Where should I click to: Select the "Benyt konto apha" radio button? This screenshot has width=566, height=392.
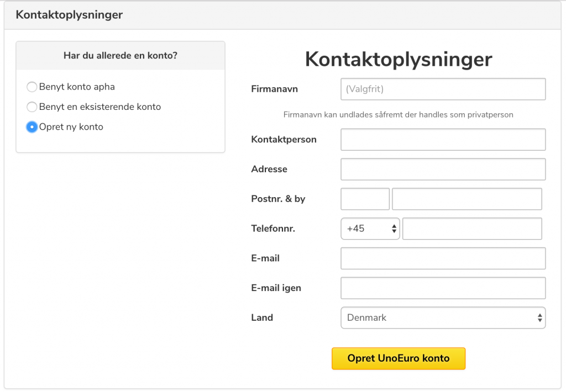point(32,87)
